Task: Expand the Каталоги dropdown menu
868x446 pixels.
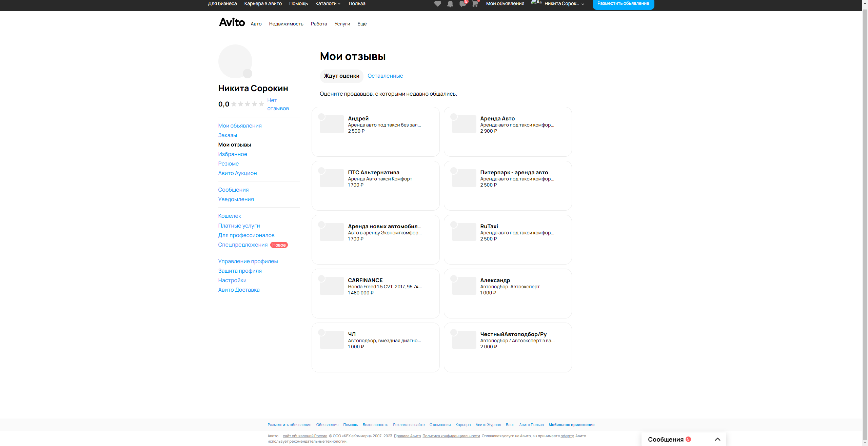Action: (x=328, y=4)
